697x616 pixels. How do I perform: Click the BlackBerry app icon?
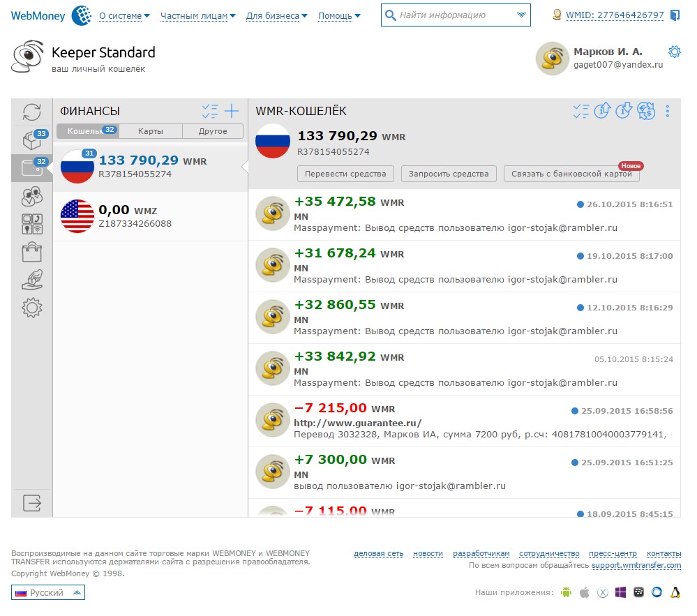click(x=639, y=592)
